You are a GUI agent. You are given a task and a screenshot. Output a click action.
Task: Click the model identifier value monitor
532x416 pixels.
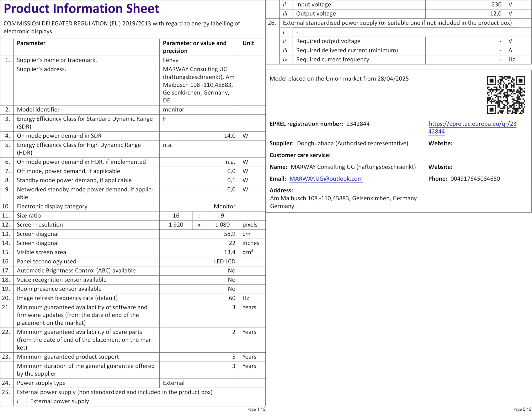174,110
